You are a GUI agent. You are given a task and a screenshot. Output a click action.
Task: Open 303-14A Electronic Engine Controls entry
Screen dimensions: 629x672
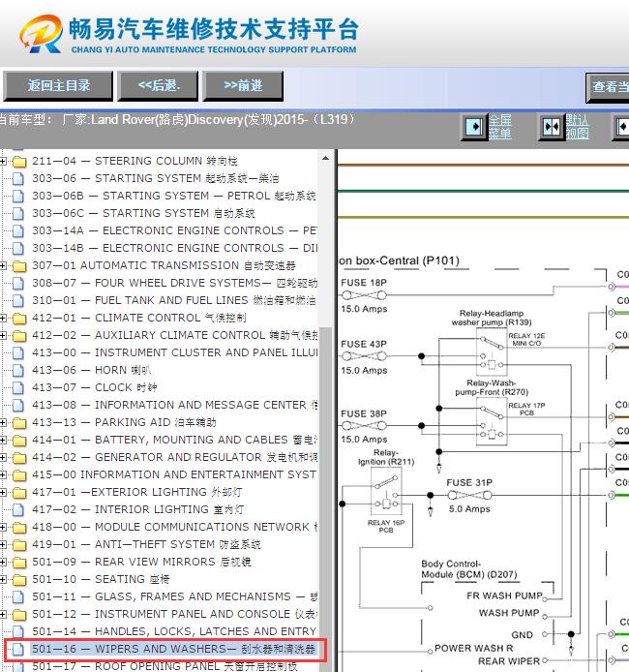(x=175, y=230)
